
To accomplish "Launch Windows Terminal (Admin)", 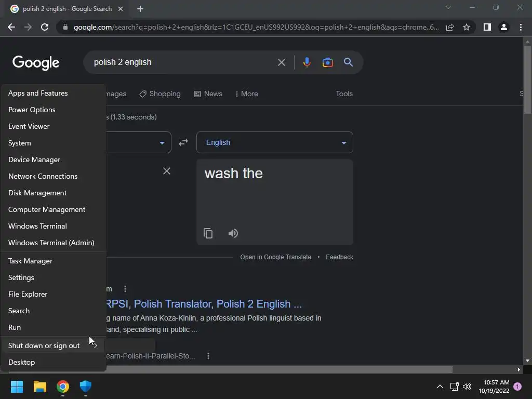I will 54,243.
